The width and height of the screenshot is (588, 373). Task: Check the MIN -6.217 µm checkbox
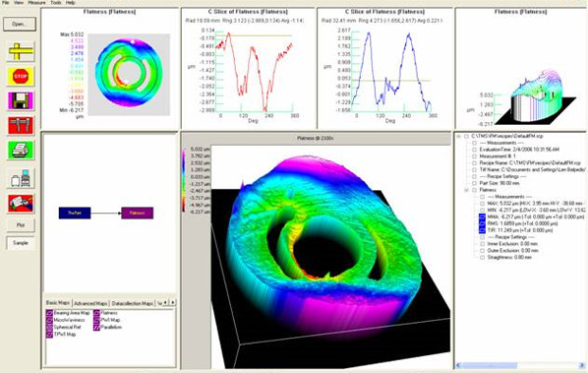483,211
